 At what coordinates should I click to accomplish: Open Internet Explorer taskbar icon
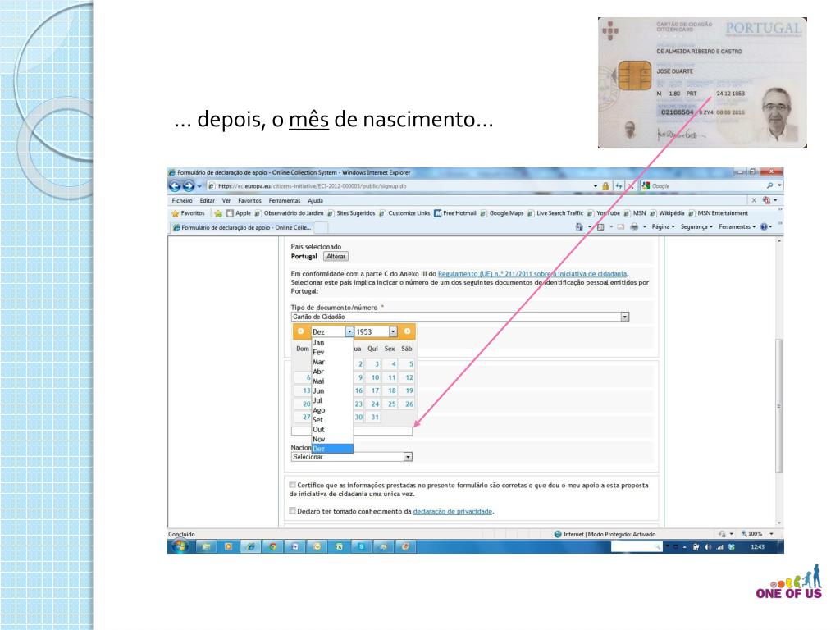tap(250, 546)
